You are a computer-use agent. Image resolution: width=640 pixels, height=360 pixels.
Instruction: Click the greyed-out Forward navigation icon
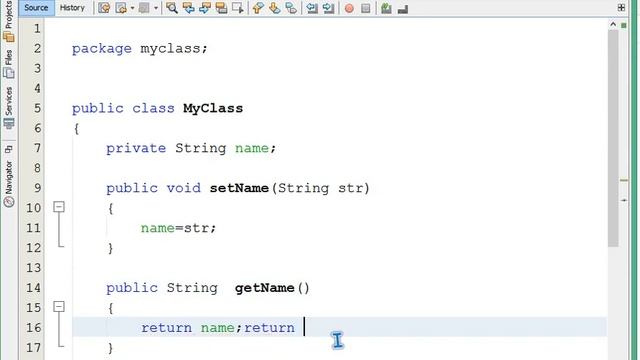(x=144, y=8)
